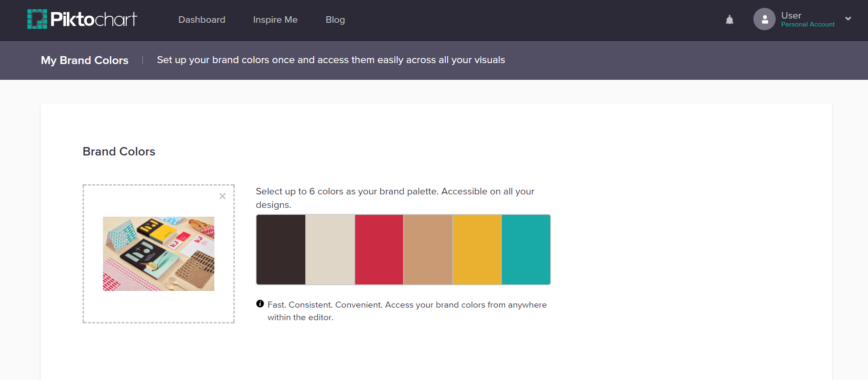Image resolution: width=868 pixels, height=380 pixels.
Task: Click the Personal Account label
Action: tap(808, 25)
